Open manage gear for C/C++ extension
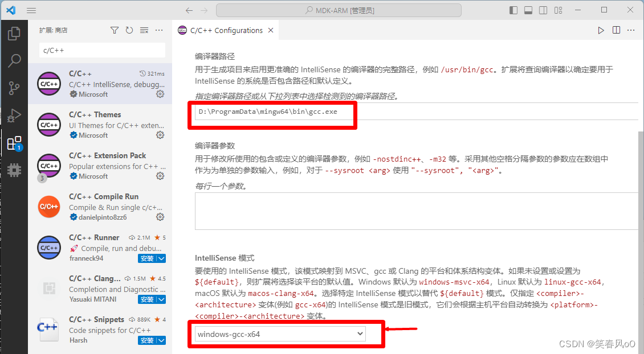This screenshot has height=354, width=644. pyautogui.click(x=160, y=94)
